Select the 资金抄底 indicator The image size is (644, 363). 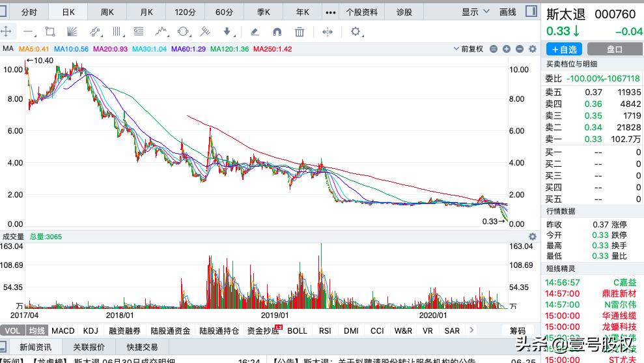[263, 330]
